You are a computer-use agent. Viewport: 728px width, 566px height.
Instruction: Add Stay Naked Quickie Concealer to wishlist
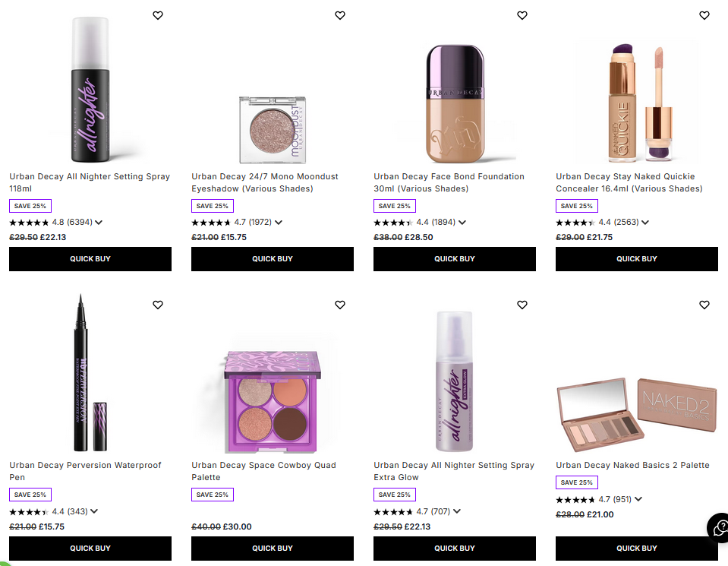704,15
